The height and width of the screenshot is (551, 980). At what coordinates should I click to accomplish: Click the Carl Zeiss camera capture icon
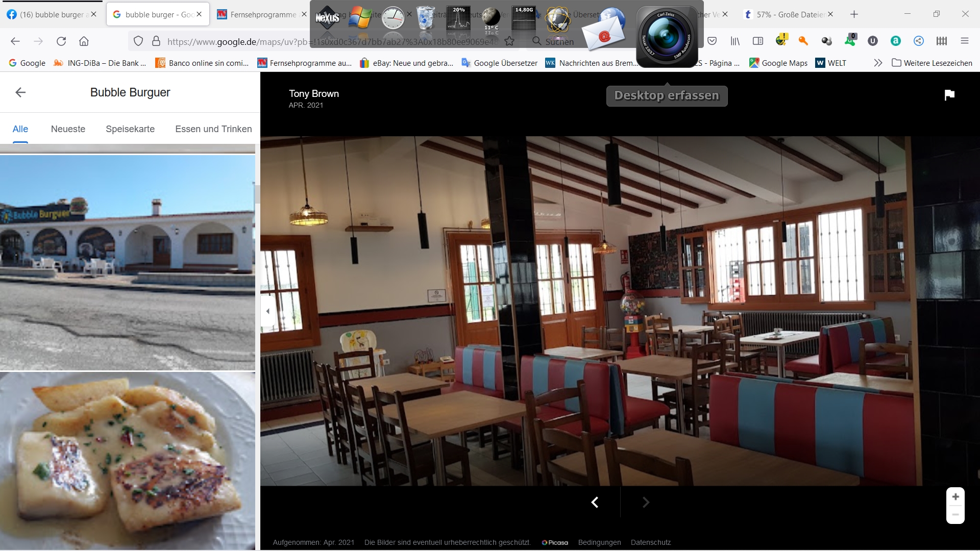coord(666,37)
